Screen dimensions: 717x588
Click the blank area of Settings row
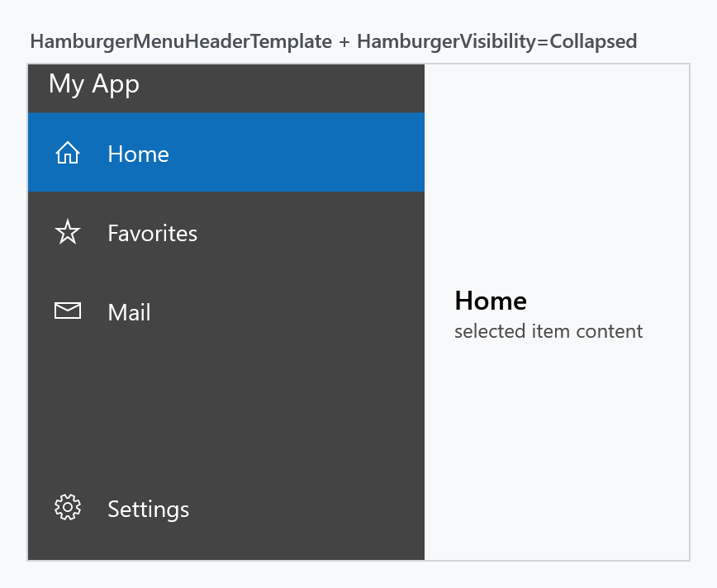tap(306, 508)
